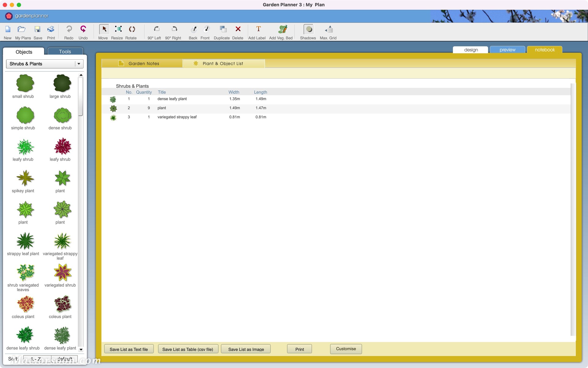
Task: Select the coleus plant red thumbnail
Action: pos(25,304)
